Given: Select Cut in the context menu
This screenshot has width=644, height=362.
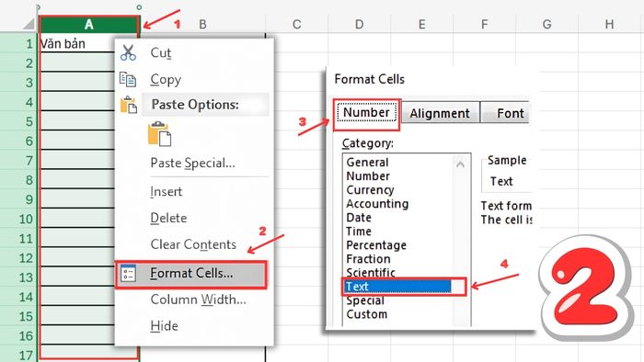Looking at the screenshot, I should 161,53.
